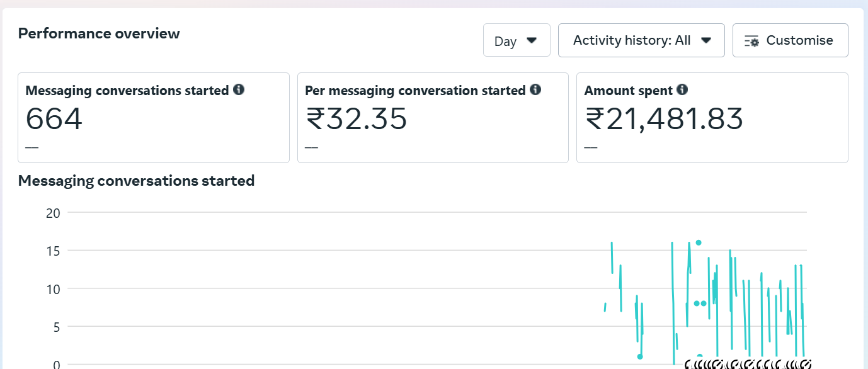Click the settings-list icon on Customise
This screenshot has height=369, width=868.
click(751, 41)
